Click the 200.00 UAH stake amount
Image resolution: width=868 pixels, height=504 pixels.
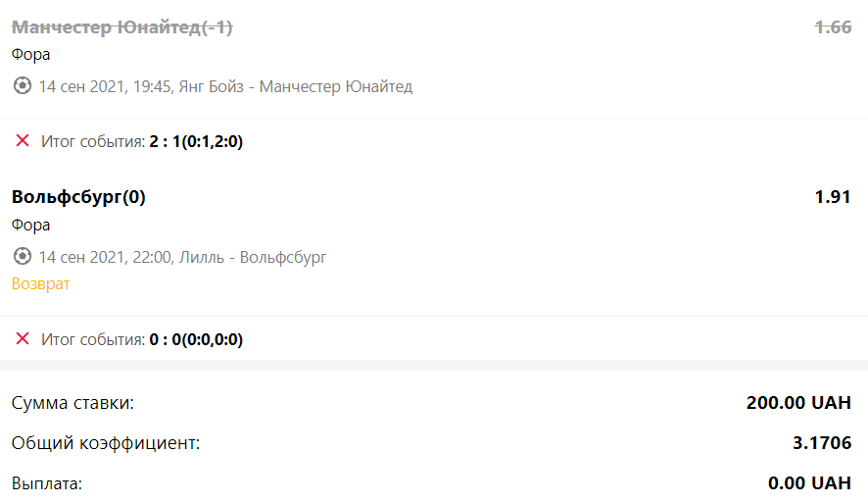click(798, 403)
